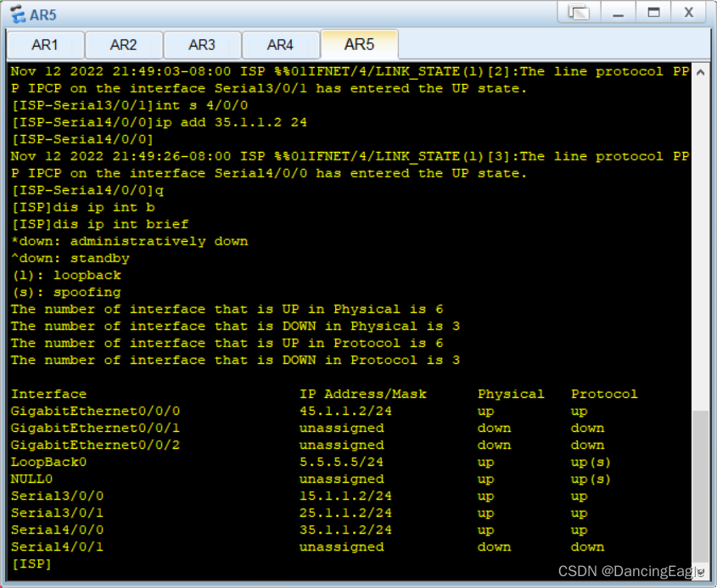Click the '(l): loopback' legend line
The image size is (717, 588).
66,275
